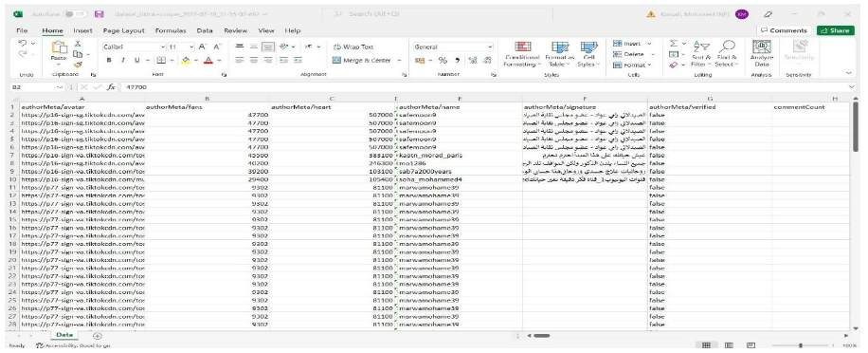Image resolution: width=868 pixels, height=353 pixels.
Task: Click the Page Layout view icon in status bar
Action: 728,345
